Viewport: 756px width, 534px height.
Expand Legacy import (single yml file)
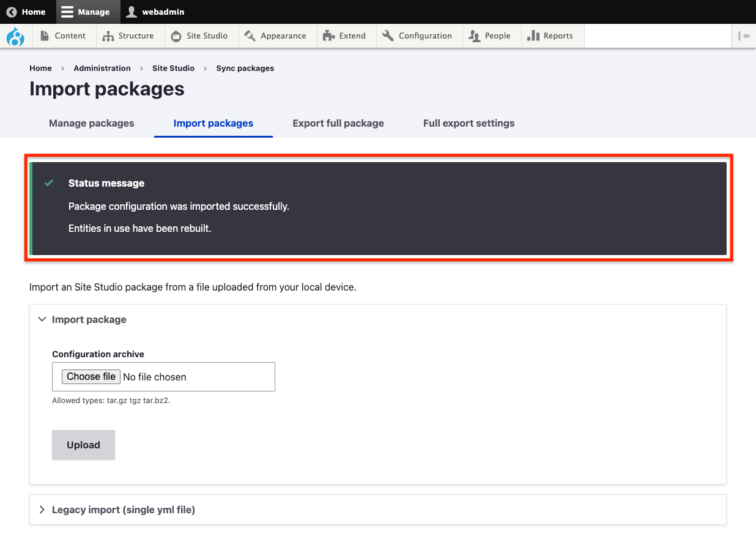[123, 510]
